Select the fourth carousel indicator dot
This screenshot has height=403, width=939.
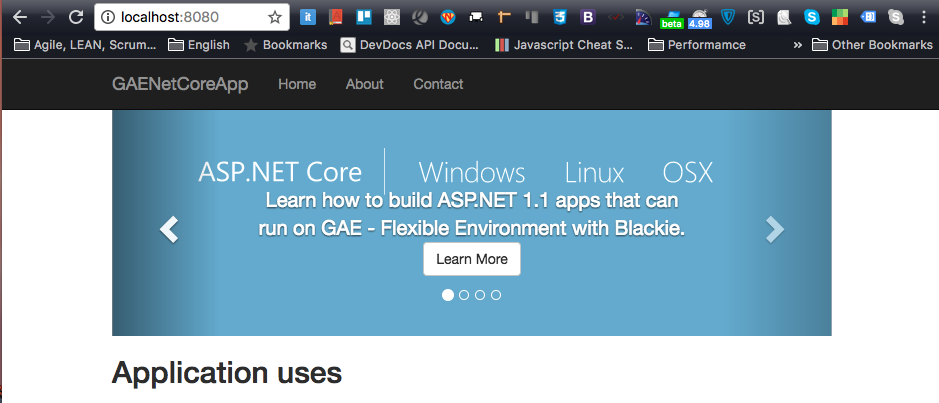pyautogui.click(x=496, y=295)
